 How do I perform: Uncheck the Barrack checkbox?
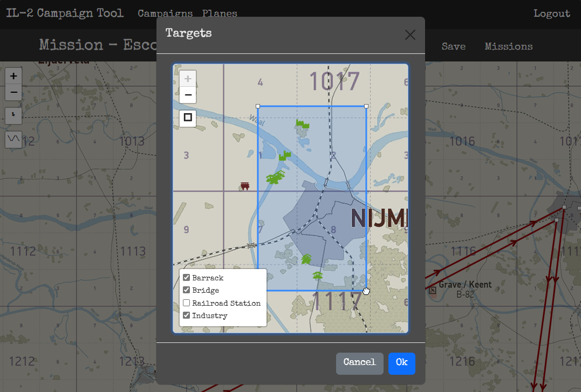pyautogui.click(x=187, y=278)
